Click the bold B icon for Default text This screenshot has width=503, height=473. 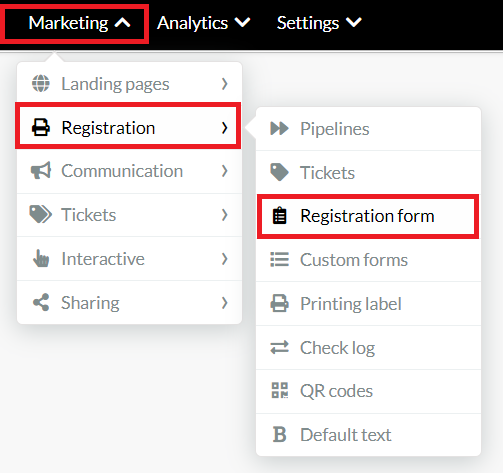point(279,434)
